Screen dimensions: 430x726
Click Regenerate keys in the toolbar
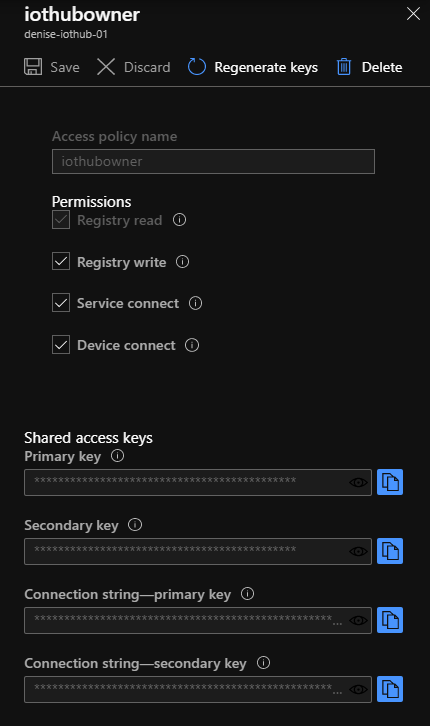coord(253,67)
